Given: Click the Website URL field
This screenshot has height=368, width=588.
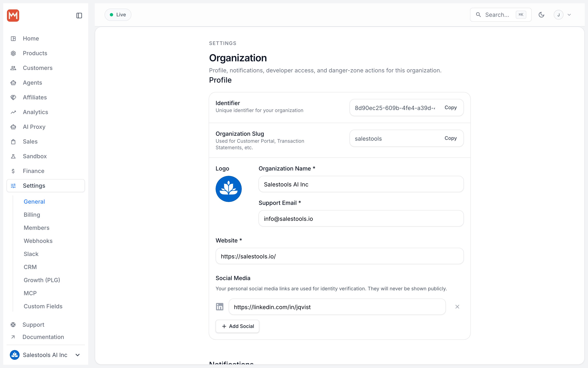Looking at the screenshot, I should [x=340, y=256].
